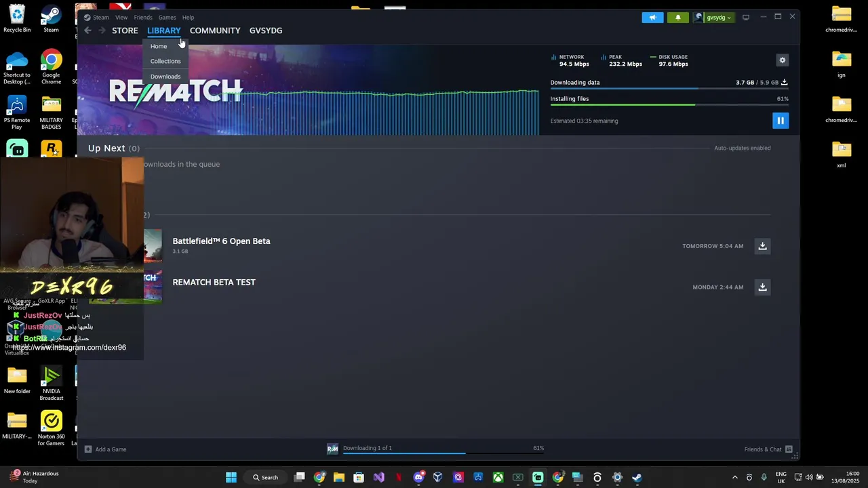Open the STORE tab
Image resolution: width=868 pixels, height=488 pixels.
(x=125, y=30)
